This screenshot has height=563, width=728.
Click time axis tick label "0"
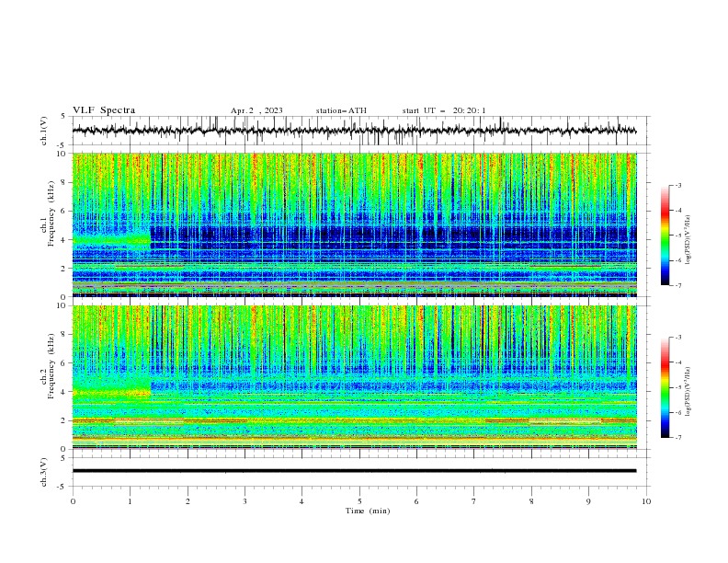point(73,501)
